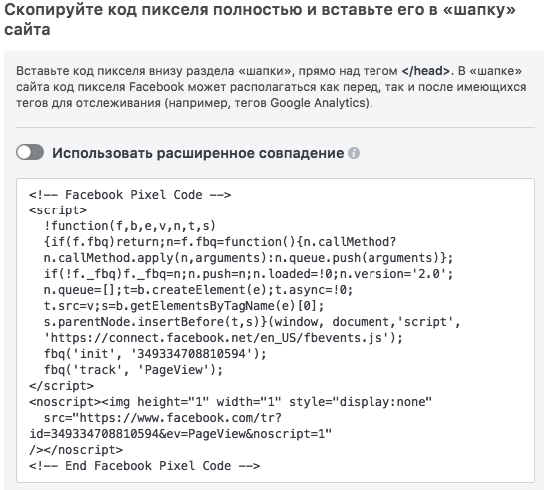Click the /></noscript> closing line

pos(76,450)
